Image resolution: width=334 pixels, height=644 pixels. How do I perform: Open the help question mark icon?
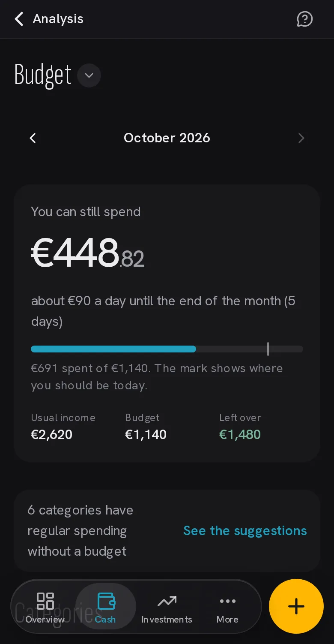pyautogui.click(x=304, y=19)
